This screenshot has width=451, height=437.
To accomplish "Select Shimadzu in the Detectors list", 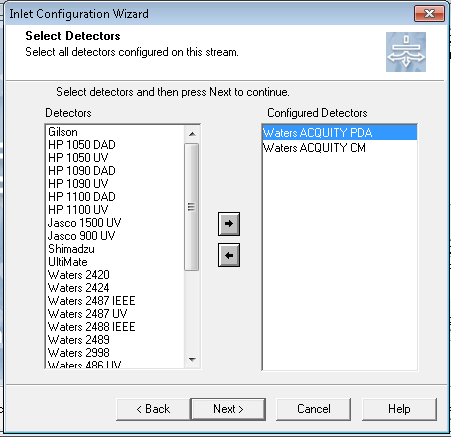I will [x=115, y=249].
